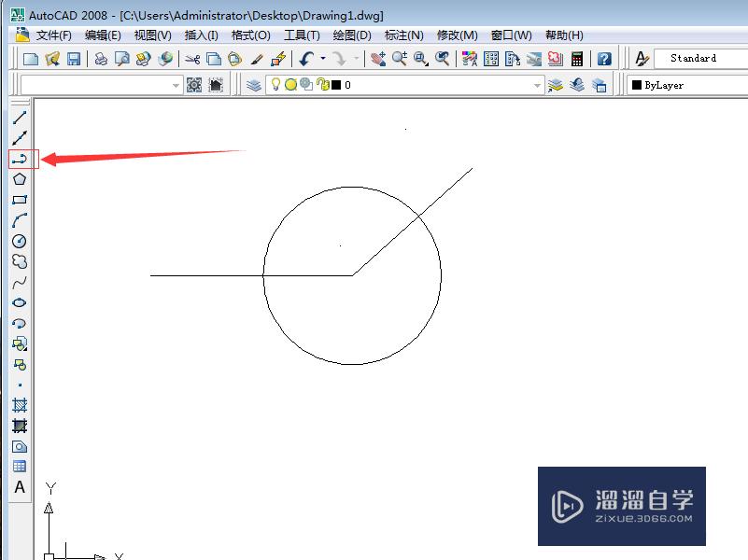Open the 绘图(D) menu
Screen dimensions: 748x560
[x=352, y=35]
